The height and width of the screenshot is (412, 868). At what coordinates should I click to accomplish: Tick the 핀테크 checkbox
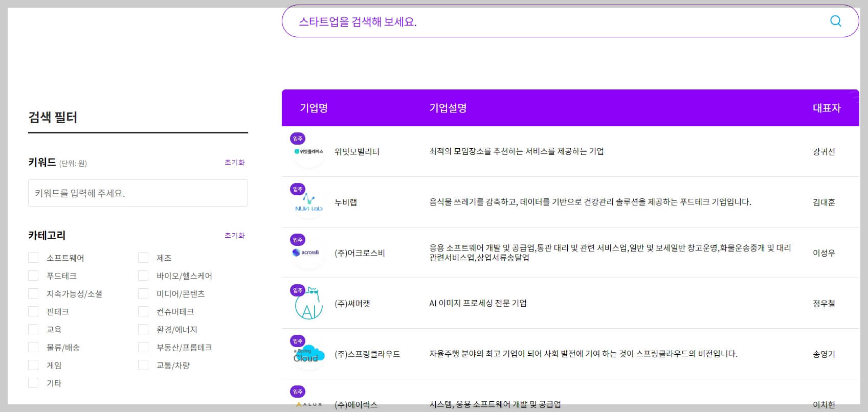pos(33,311)
